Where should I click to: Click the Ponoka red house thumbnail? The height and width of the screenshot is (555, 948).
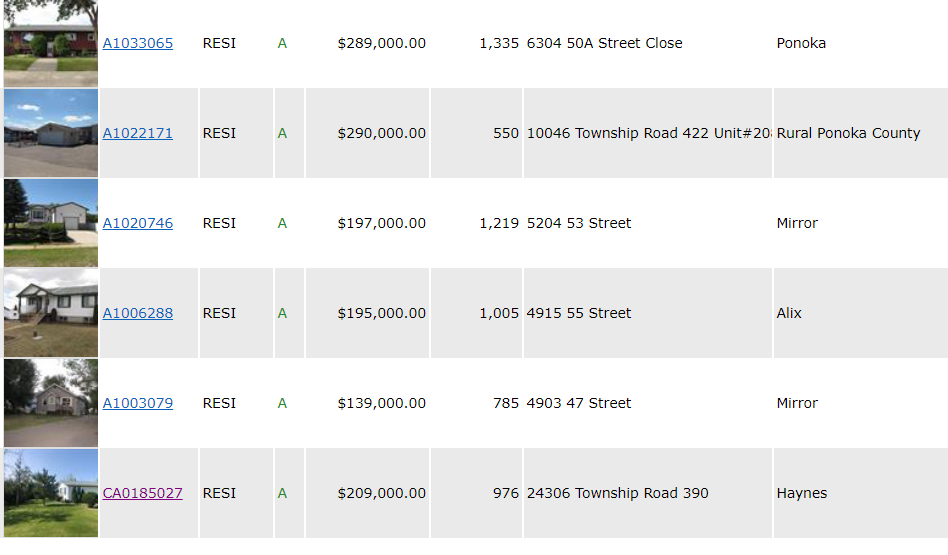(51, 43)
